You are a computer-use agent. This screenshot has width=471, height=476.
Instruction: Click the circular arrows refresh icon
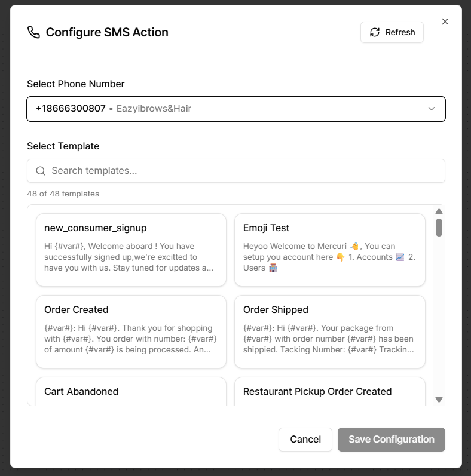tap(375, 32)
